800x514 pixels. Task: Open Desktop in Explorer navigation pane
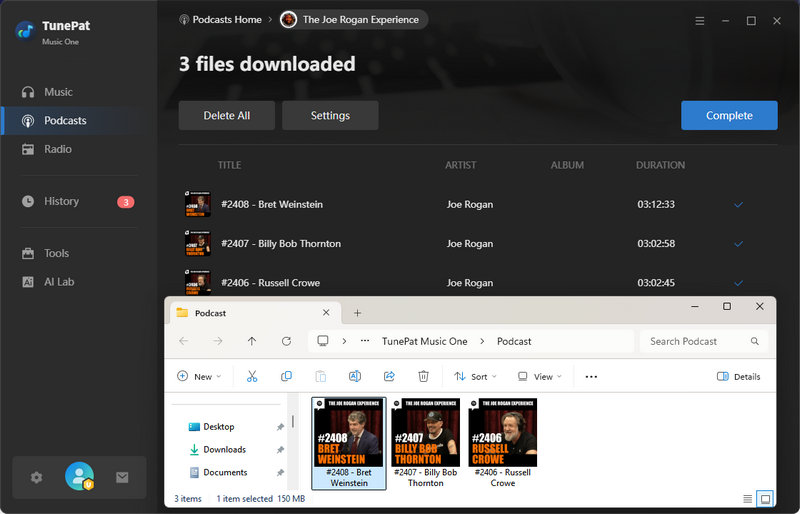coord(218,426)
